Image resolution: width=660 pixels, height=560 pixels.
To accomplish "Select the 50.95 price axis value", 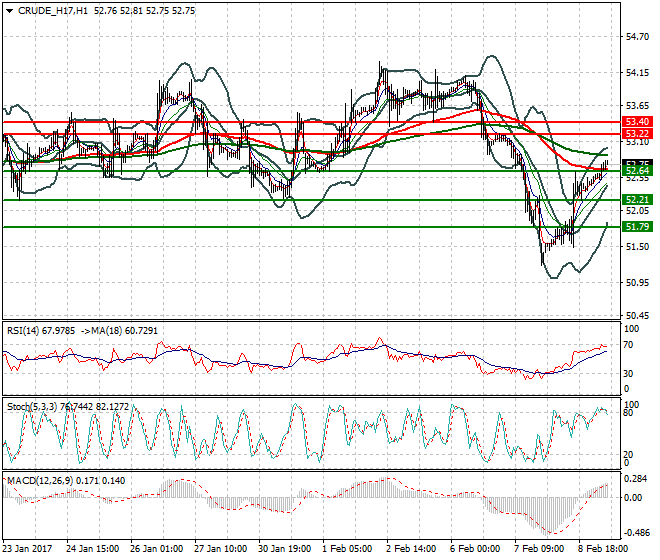I will [x=637, y=283].
